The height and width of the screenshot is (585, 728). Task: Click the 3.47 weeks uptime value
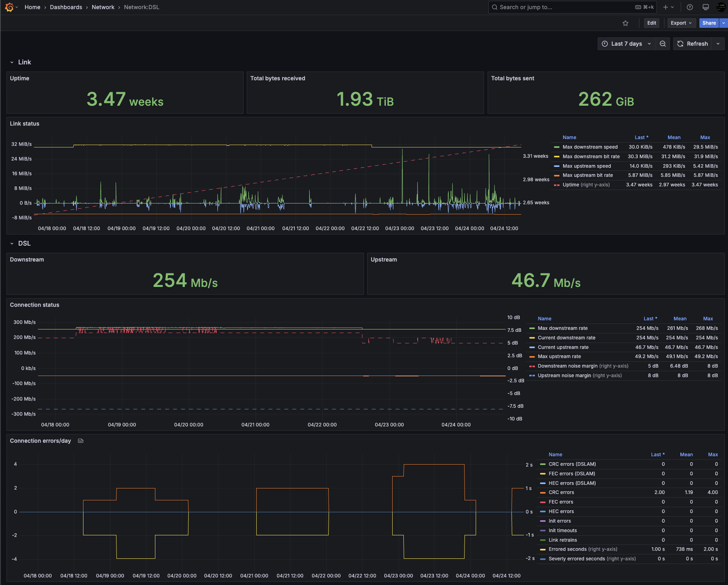(125, 99)
